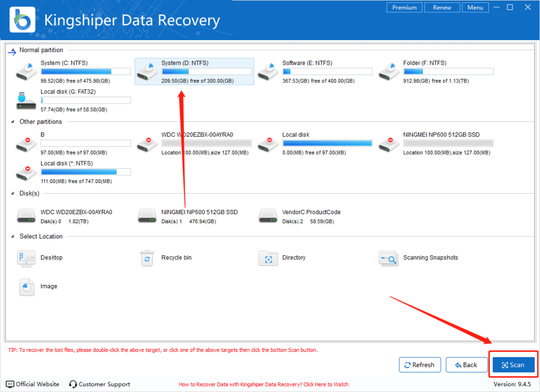Close the Kingshiper Data Recovery window
Image resolution: width=540 pixels, height=392 pixels.
click(527, 7)
